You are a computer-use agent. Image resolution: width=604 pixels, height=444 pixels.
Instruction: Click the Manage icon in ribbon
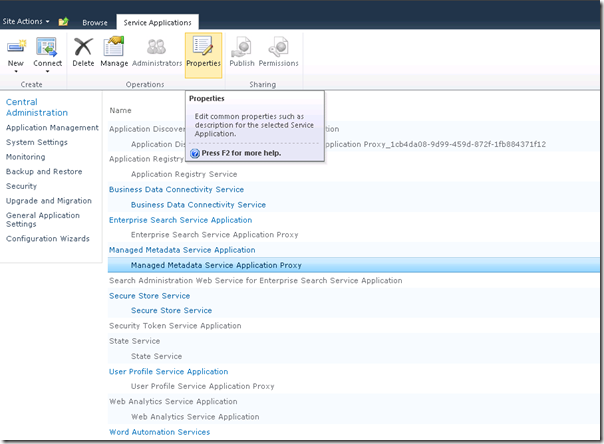114,51
